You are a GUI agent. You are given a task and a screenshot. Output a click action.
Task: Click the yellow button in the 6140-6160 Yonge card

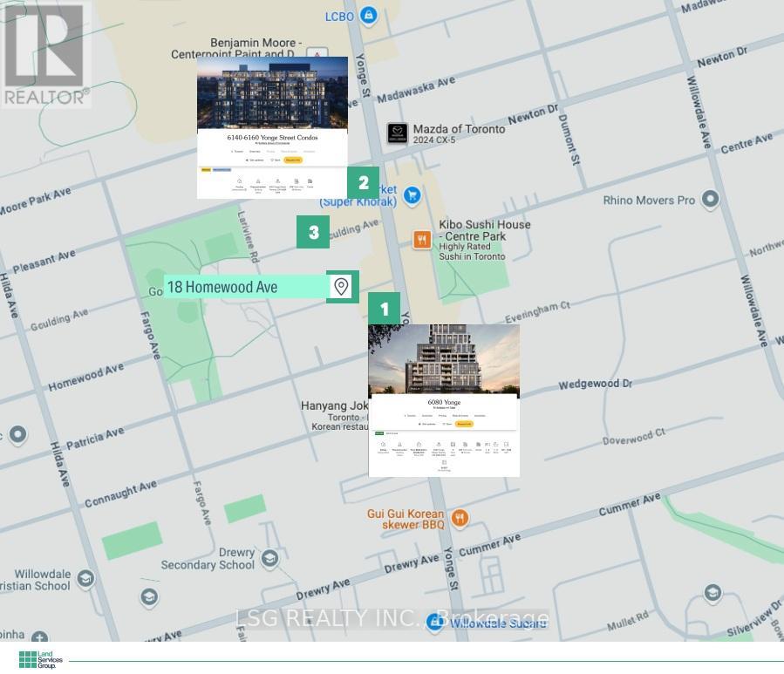point(293,160)
